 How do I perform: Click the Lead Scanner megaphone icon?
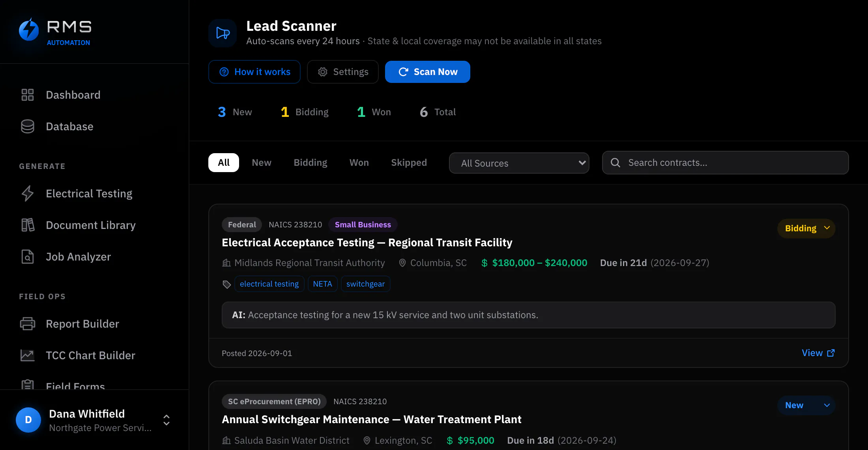click(223, 33)
